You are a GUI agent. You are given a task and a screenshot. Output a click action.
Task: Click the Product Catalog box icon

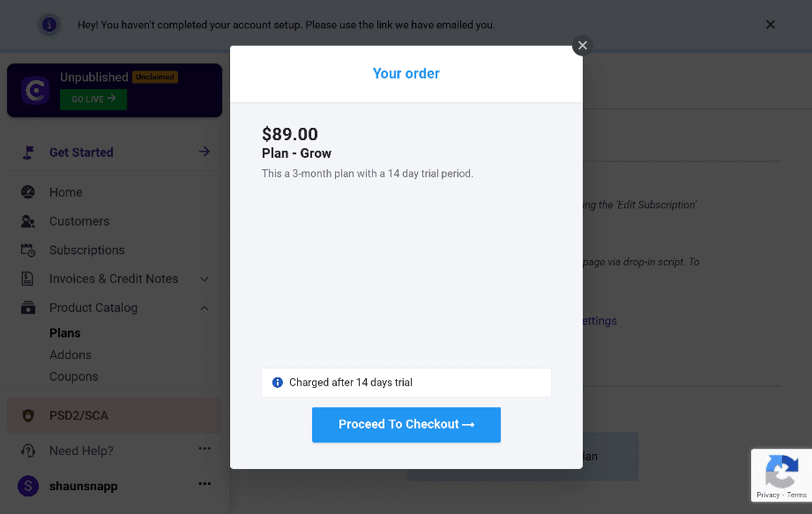(28, 308)
